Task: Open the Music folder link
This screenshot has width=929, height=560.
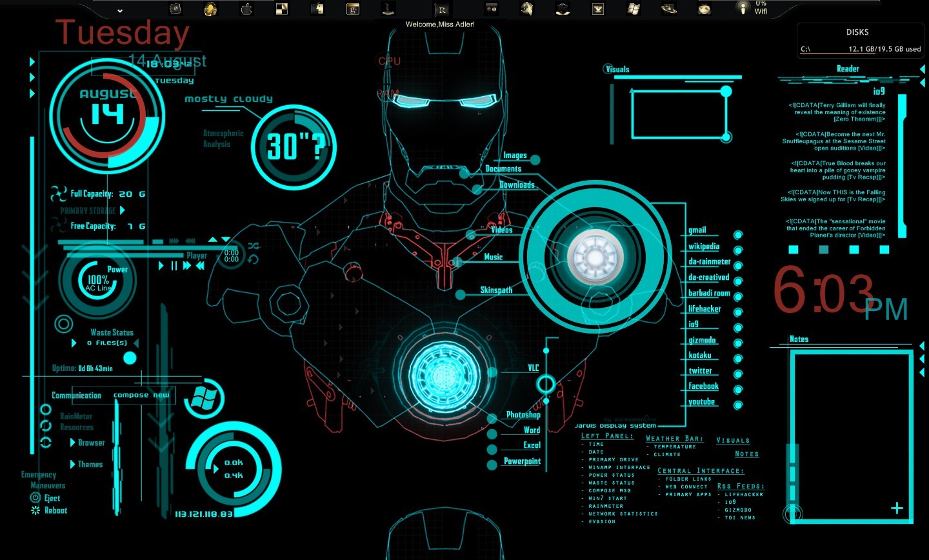Action: tap(494, 257)
